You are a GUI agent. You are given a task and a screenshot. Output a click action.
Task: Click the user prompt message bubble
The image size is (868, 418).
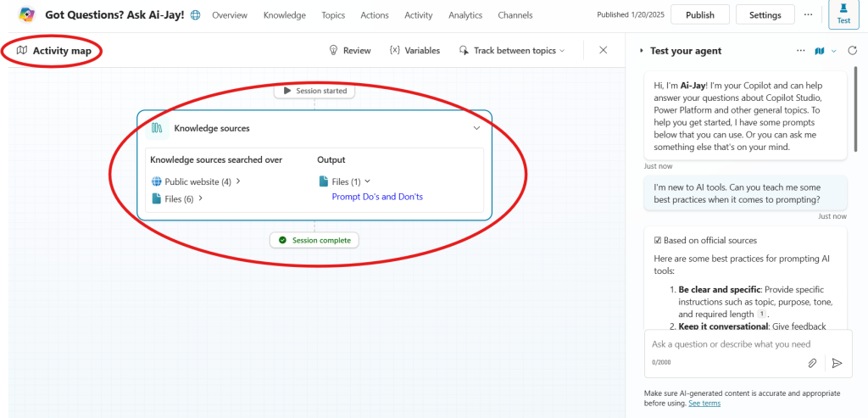[745, 192]
